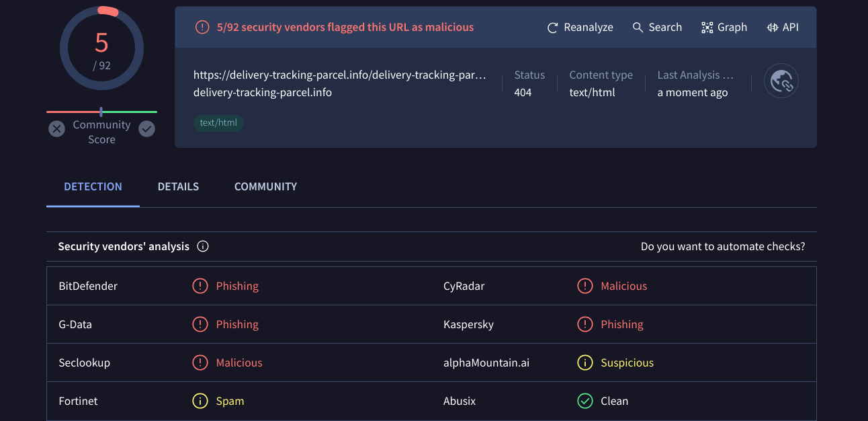
Task: Click the 5/92 detection score circle
Action: [x=101, y=48]
